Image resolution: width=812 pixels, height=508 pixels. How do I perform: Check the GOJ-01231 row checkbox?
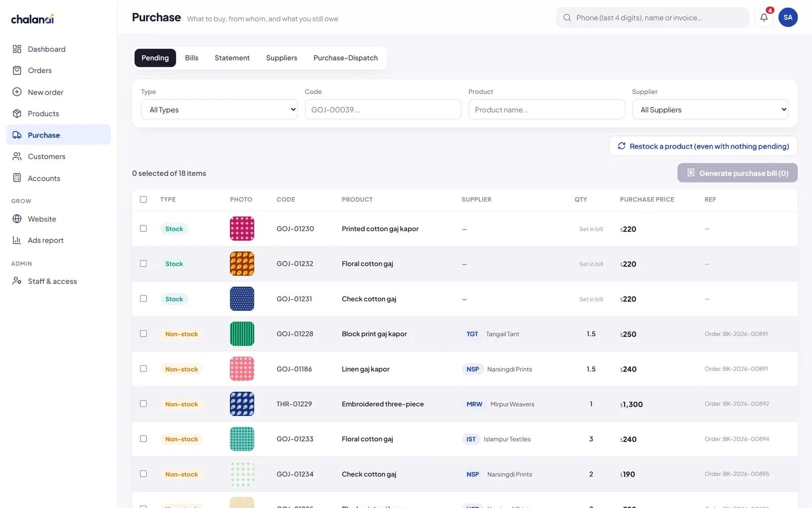pyautogui.click(x=144, y=299)
